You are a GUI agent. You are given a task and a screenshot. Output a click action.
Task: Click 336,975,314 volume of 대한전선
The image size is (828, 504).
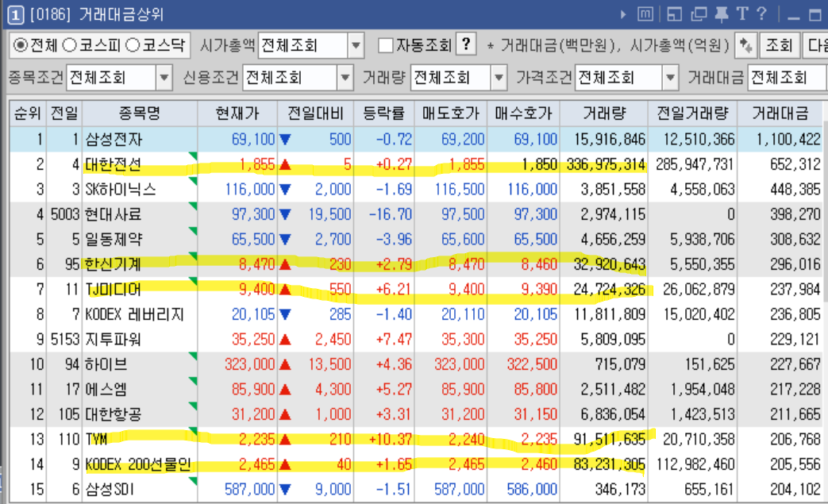(x=607, y=164)
